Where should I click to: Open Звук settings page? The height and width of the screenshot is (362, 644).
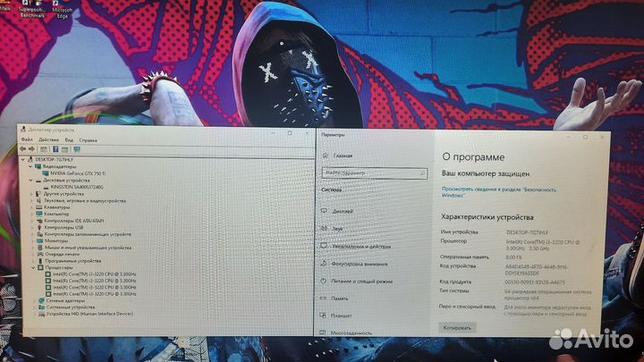[337, 229]
